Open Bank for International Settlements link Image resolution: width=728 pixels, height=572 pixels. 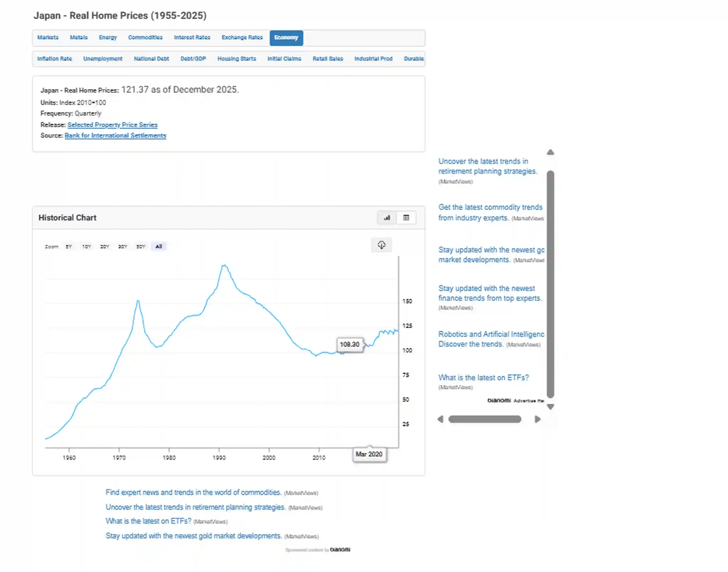coord(116,135)
